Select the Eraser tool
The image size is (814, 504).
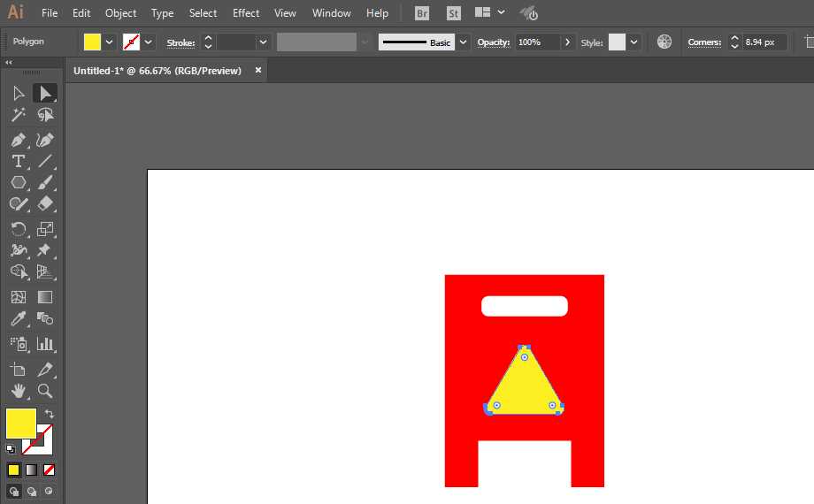(x=45, y=203)
